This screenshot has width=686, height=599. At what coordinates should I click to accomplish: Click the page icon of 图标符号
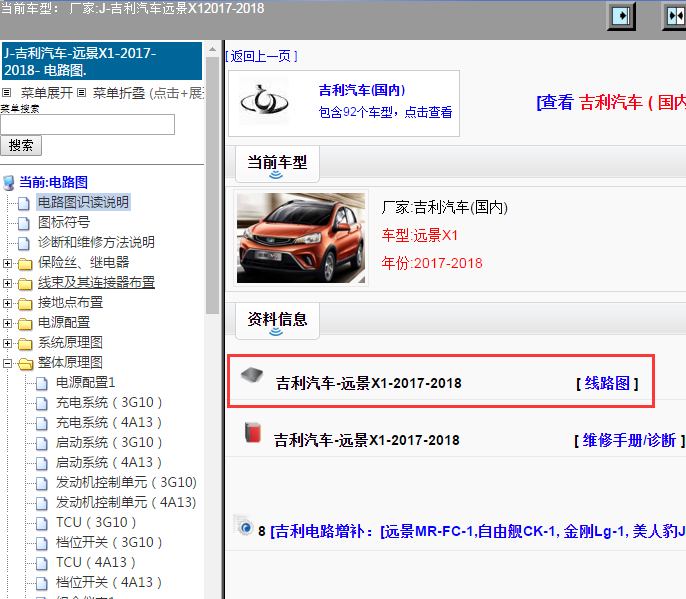pos(24,223)
